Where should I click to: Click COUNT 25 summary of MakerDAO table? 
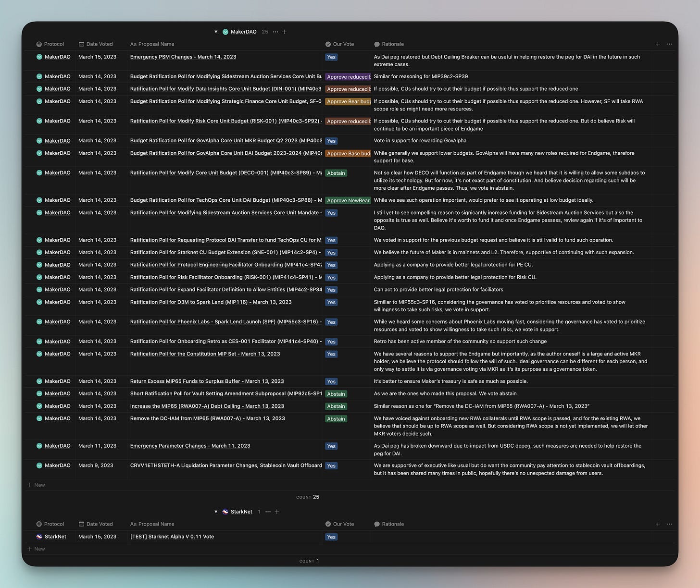click(308, 497)
